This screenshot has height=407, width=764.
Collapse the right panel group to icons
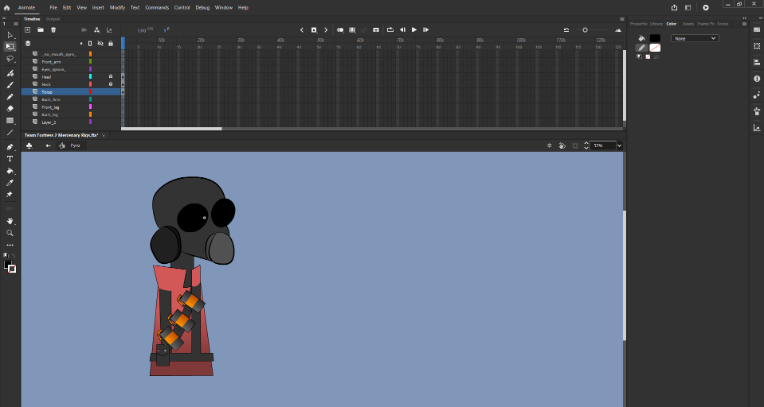coord(744,18)
